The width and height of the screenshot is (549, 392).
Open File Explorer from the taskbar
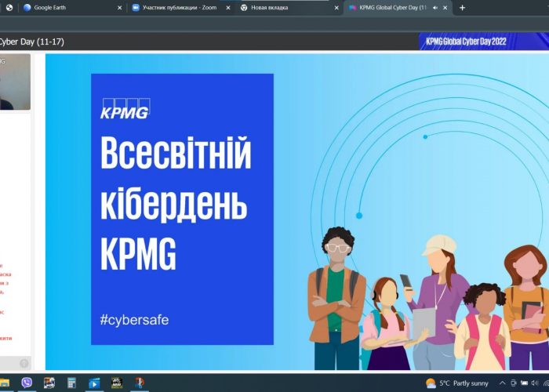(x=5, y=383)
